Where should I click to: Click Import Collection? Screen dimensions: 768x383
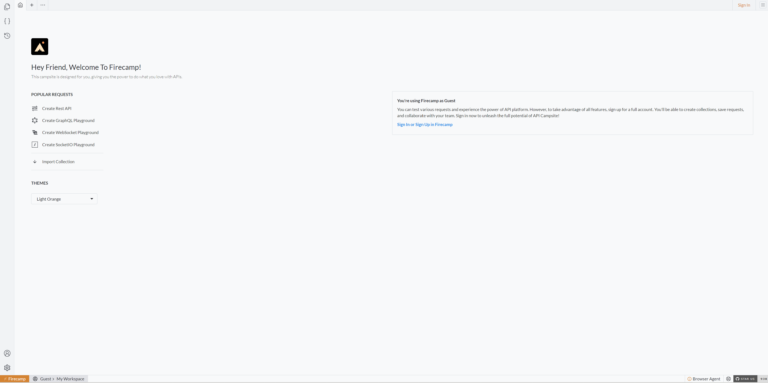click(x=58, y=162)
